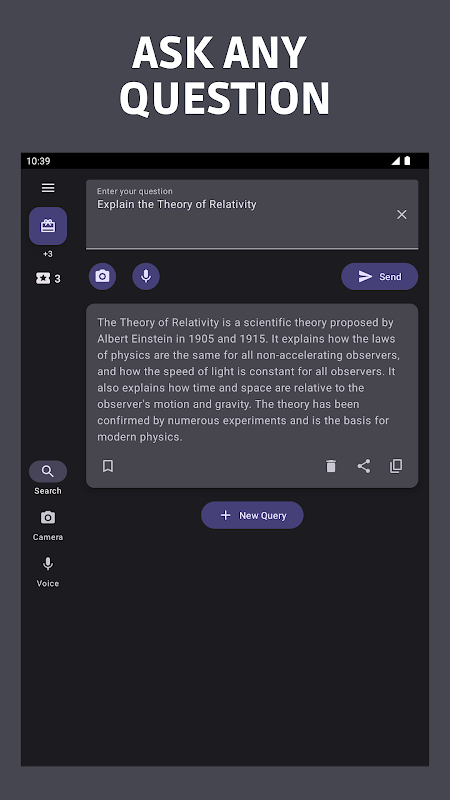Screen dimensions: 450x800
Task: Tap the battery icon in status bar
Action: [407, 161]
